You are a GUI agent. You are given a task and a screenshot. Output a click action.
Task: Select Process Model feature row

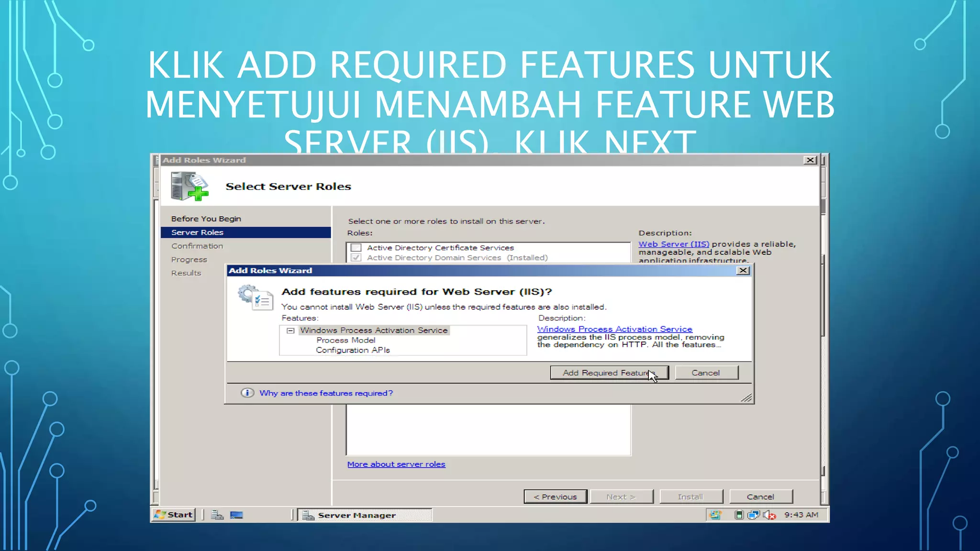346,340
